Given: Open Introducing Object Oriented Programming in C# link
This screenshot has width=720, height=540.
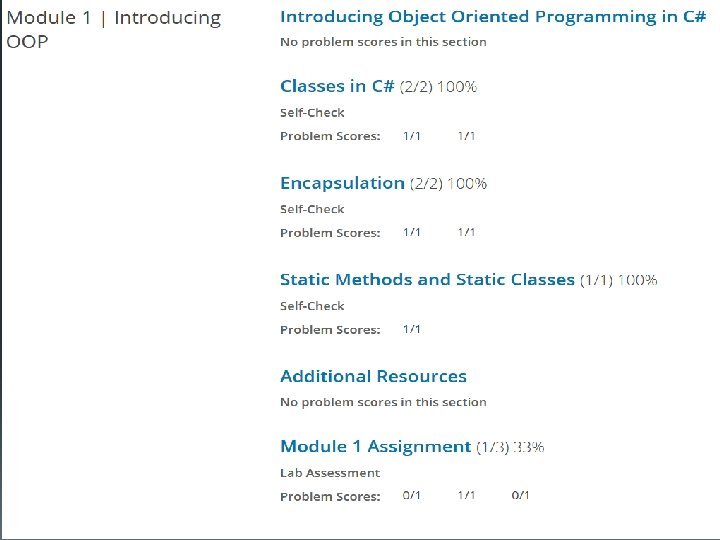Looking at the screenshot, I should (493, 17).
